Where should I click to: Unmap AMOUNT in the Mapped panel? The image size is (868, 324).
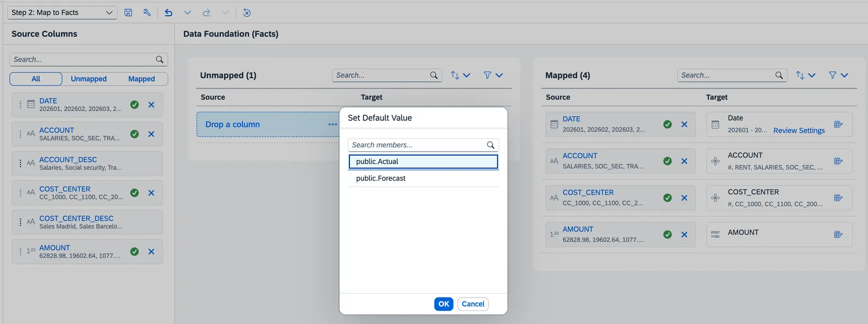click(x=685, y=235)
